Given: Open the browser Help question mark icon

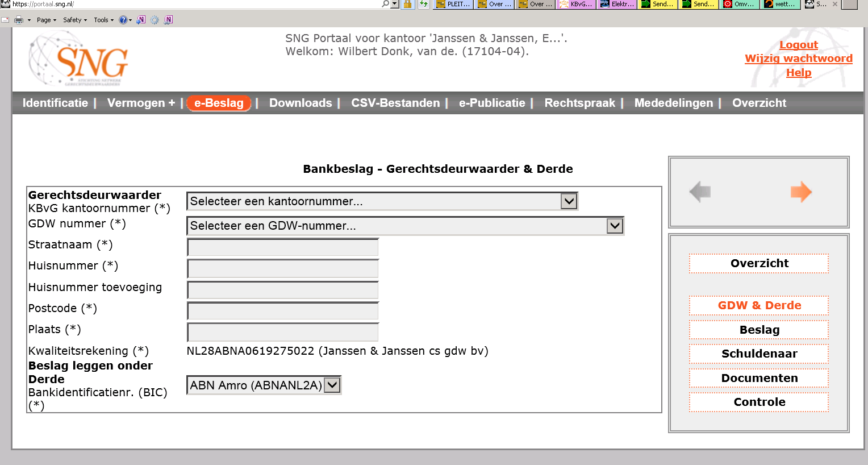Looking at the screenshot, I should (123, 20).
